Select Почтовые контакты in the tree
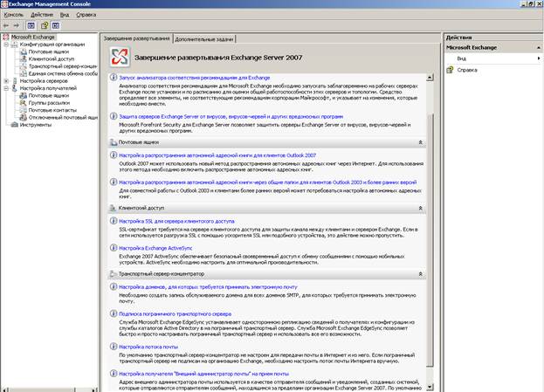544x392 pixels. [x=52, y=110]
